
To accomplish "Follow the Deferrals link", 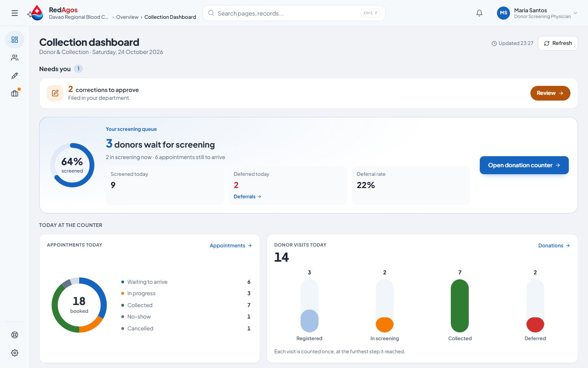I will click(247, 197).
